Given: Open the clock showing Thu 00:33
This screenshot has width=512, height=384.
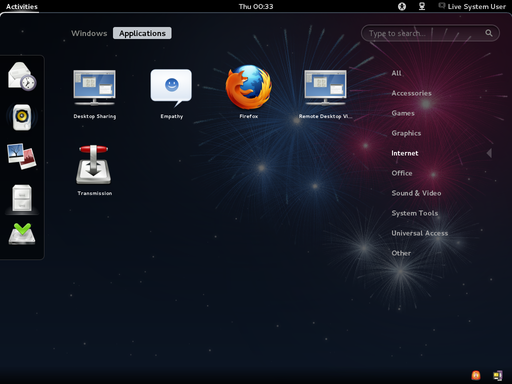Looking at the screenshot, I should 256,6.
